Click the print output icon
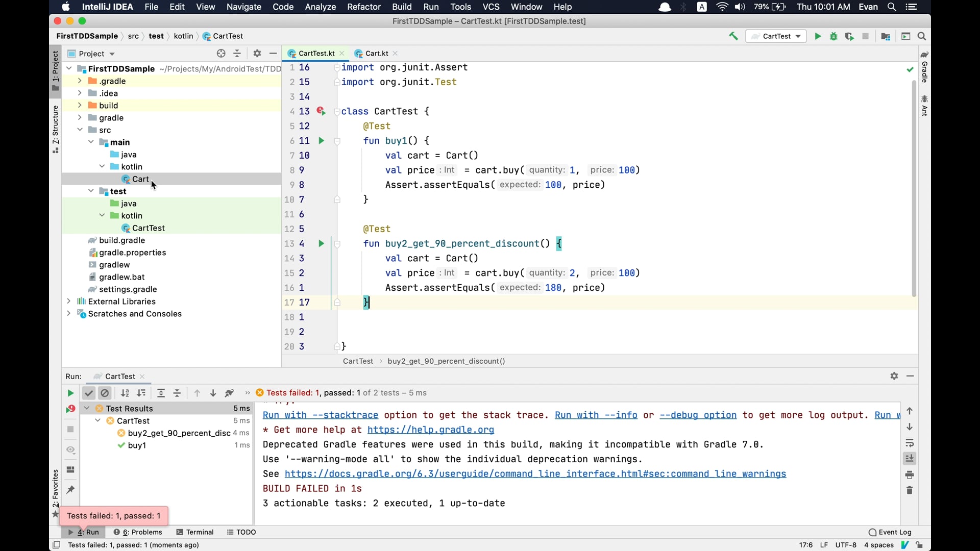Screen dimensions: 980x551 910,475
